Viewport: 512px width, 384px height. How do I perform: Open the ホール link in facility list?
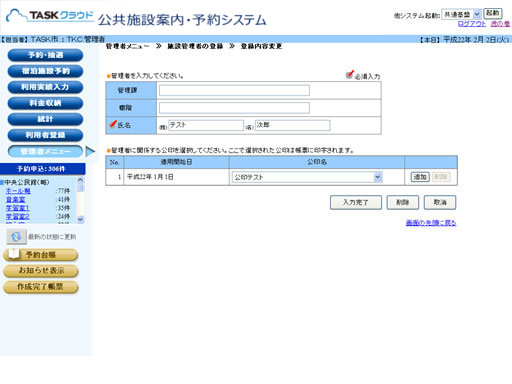click(18, 191)
